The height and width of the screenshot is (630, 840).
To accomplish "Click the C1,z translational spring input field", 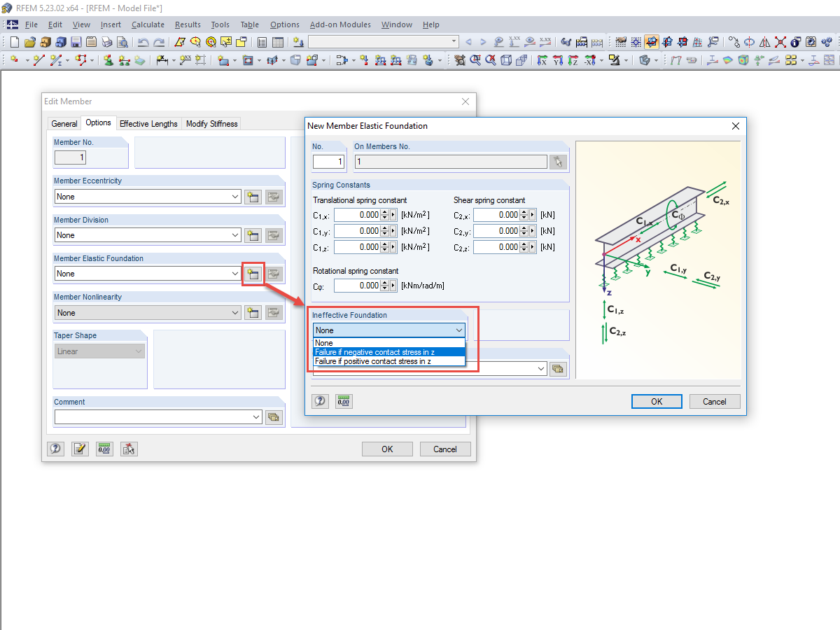I will [x=357, y=247].
